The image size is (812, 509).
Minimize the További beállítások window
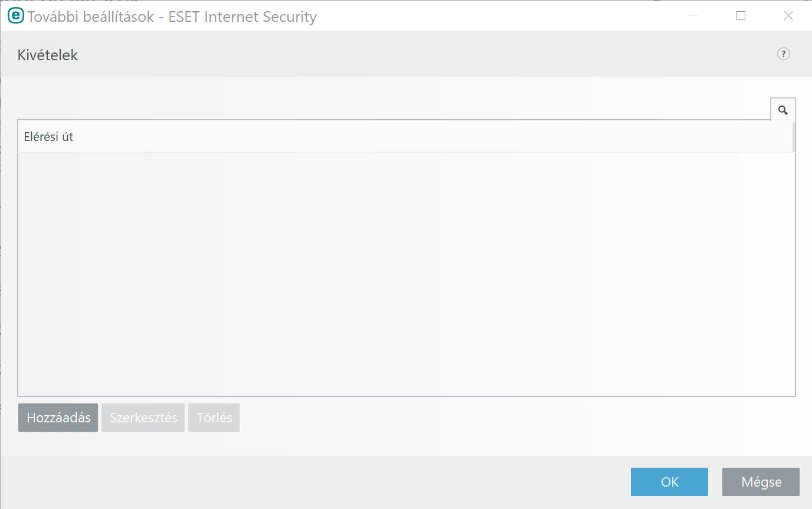tap(694, 16)
